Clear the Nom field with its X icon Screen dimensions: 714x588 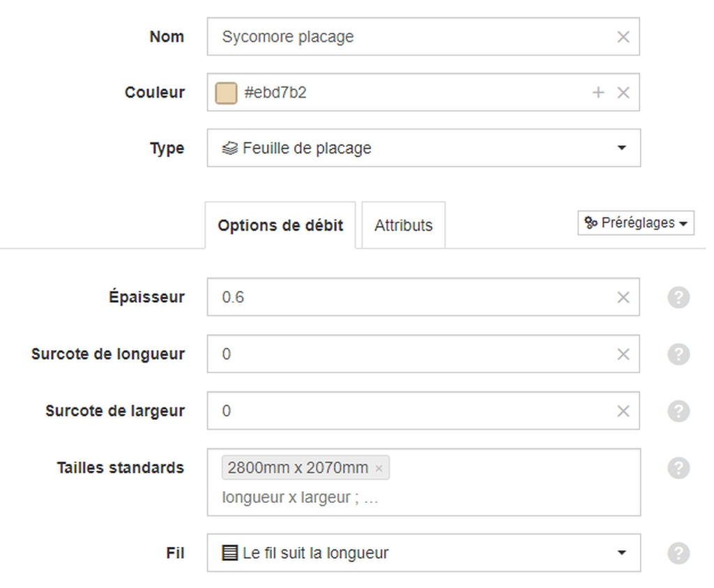(623, 37)
